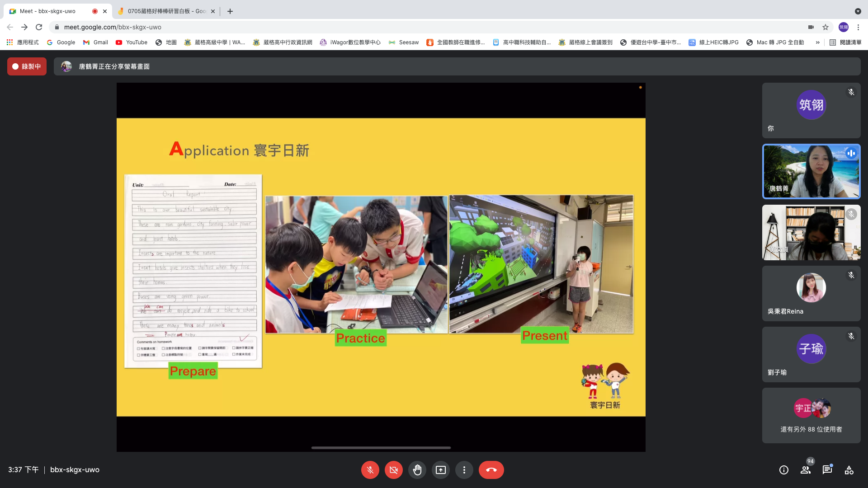Unmute the microphone button
The height and width of the screenshot is (488, 868).
[x=370, y=470]
